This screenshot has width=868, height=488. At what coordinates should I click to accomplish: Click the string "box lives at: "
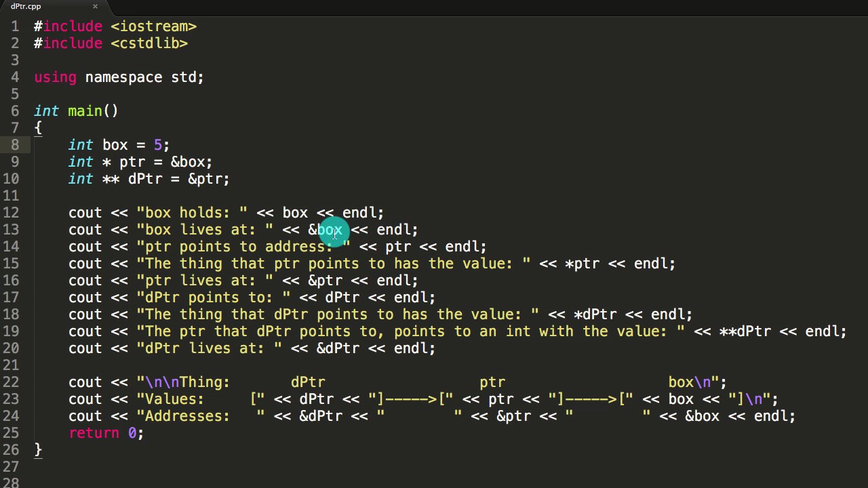tap(205, 230)
